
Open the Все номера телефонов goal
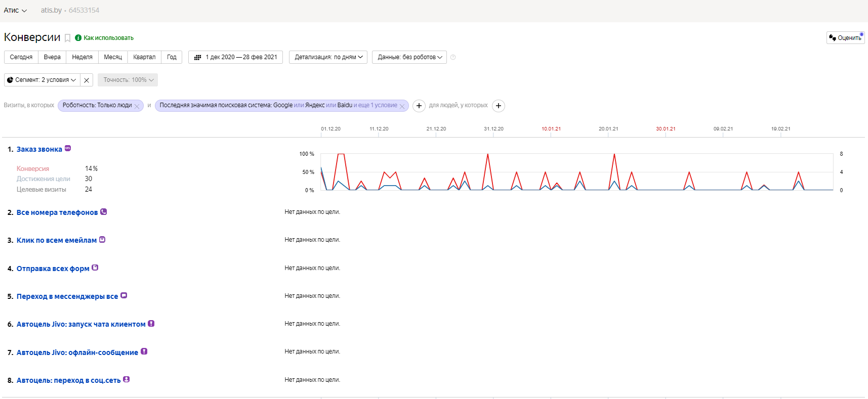[x=57, y=212]
